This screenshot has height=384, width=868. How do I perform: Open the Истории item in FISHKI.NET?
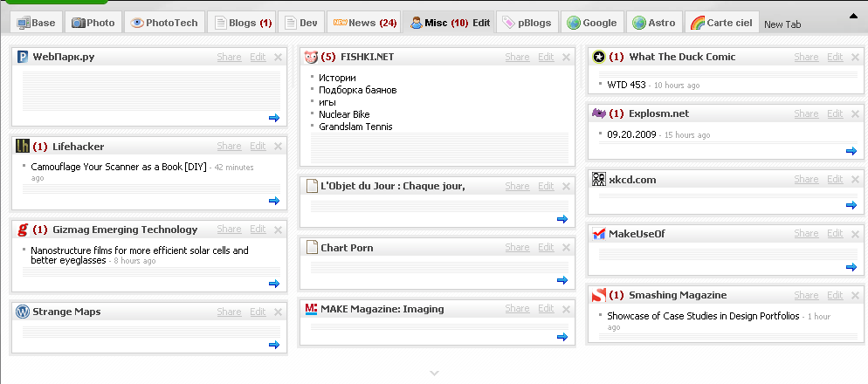pyautogui.click(x=337, y=78)
